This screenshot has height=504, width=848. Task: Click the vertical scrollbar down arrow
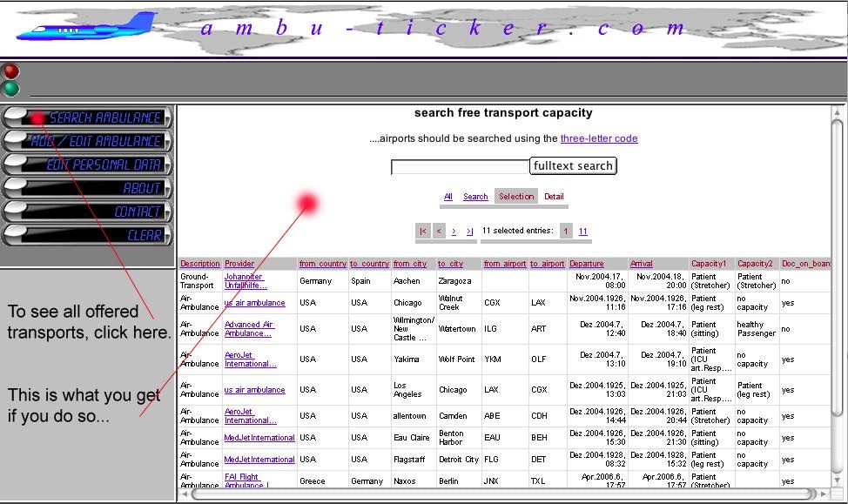(838, 480)
